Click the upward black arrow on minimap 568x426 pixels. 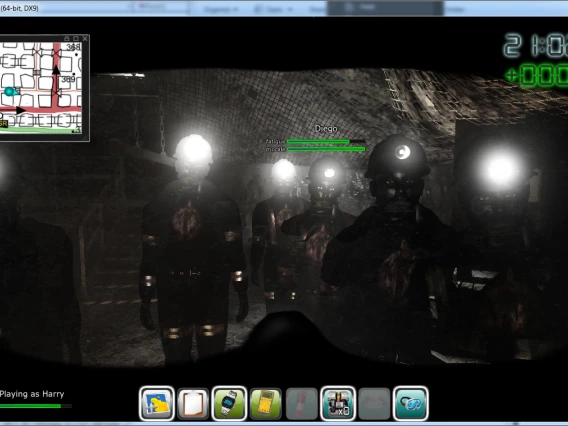coord(56,70)
